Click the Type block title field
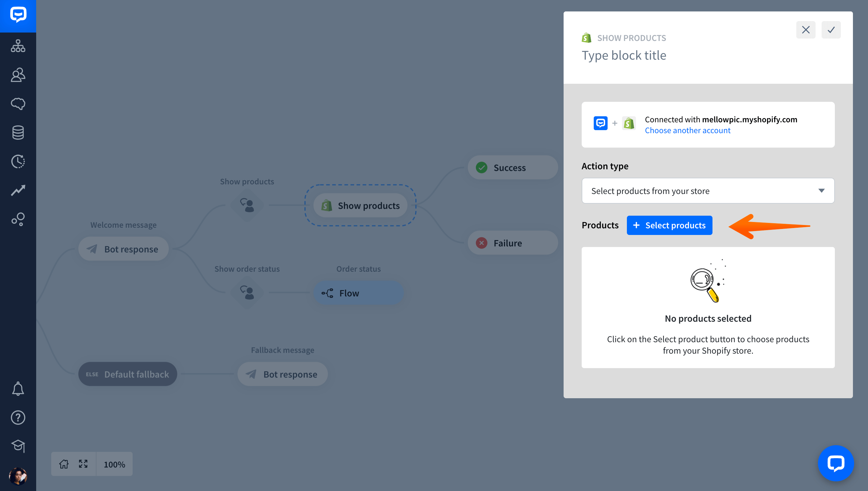The height and width of the screenshot is (491, 868). pyautogui.click(x=624, y=55)
